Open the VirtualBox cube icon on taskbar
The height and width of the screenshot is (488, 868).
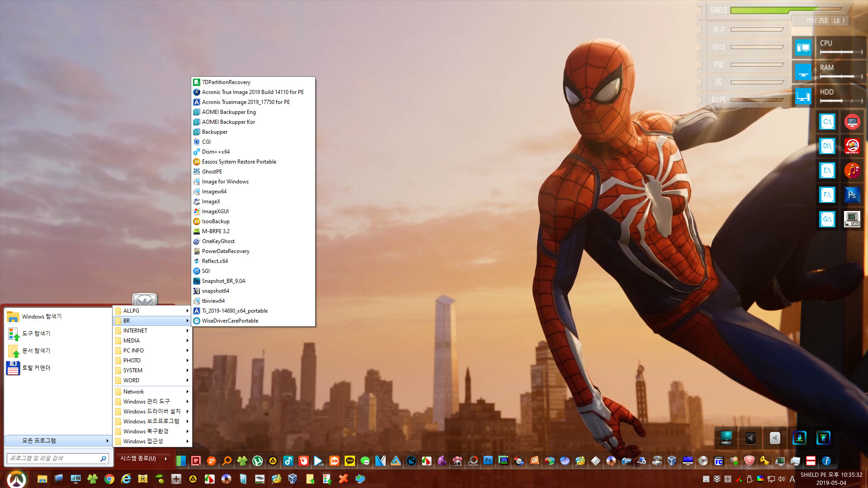(x=292, y=479)
